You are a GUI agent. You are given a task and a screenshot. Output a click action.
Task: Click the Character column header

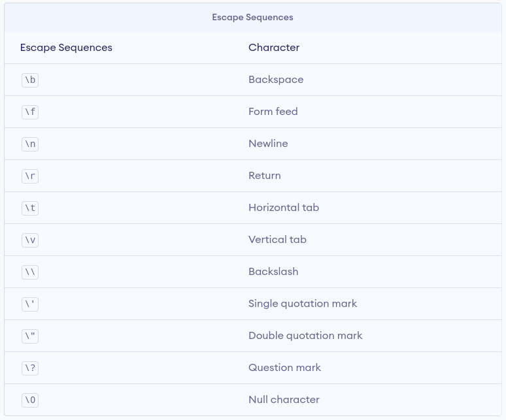coord(274,48)
